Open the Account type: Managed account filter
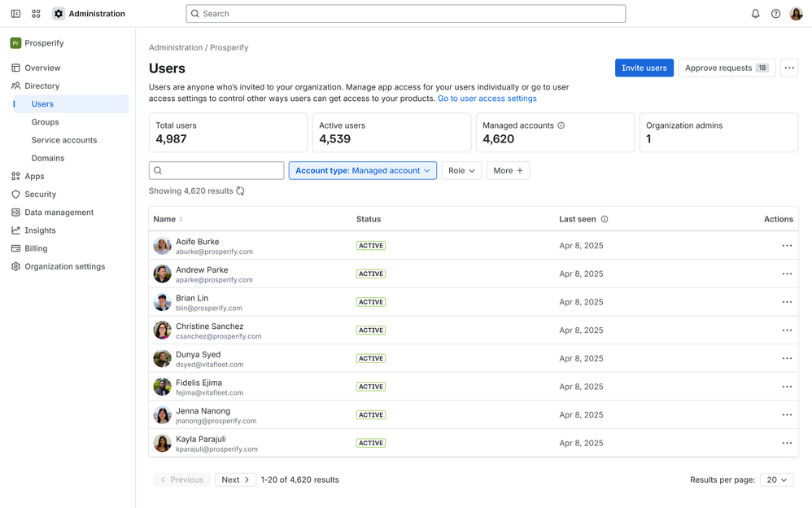Image resolution: width=812 pixels, height=508 pixels. [363, 170]
